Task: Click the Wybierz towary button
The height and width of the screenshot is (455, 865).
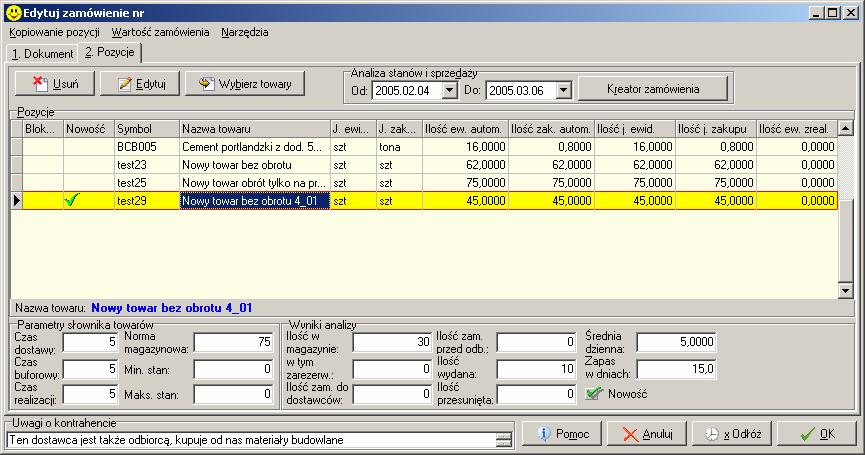Action: coord(245,84)
